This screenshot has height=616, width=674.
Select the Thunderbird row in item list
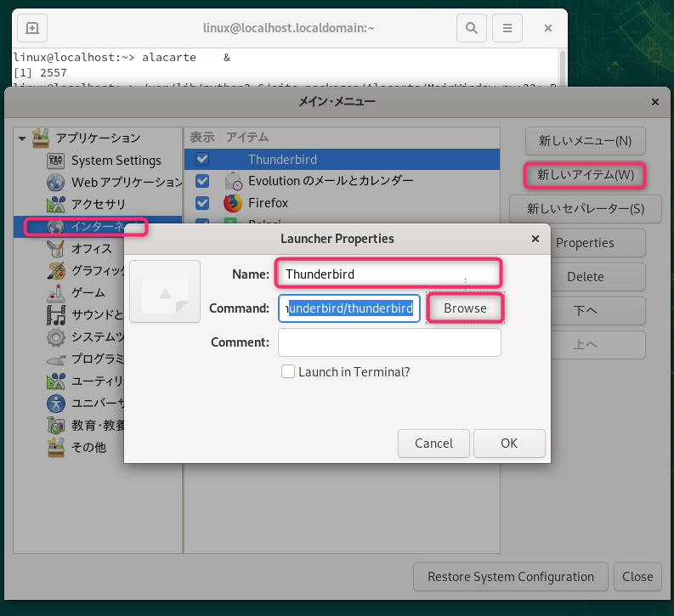343,160
